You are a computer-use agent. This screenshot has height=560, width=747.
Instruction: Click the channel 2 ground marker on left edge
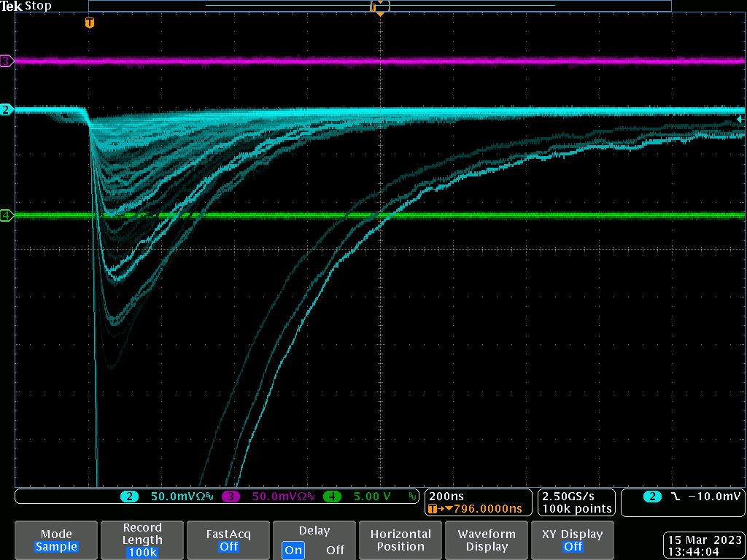pos(7,109)
